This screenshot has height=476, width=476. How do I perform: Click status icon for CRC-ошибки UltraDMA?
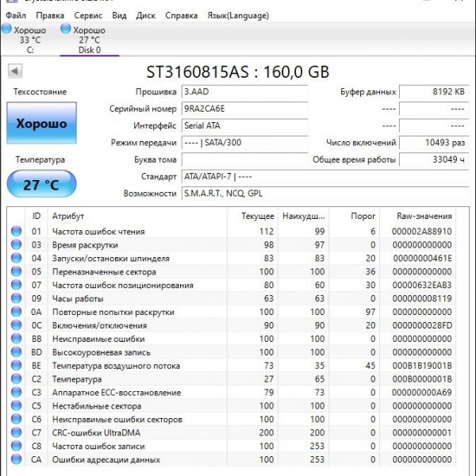tap(17, 432)
